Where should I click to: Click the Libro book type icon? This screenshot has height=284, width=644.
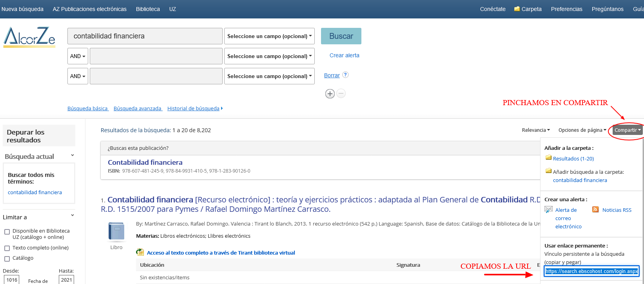click(x=116, y=231)
